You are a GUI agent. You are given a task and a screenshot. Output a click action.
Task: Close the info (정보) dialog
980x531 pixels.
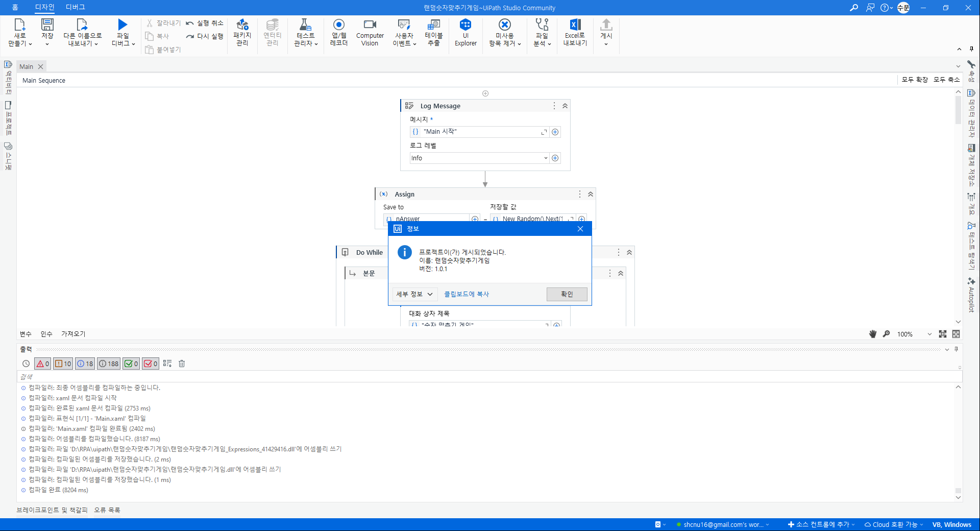click(580, 229)
